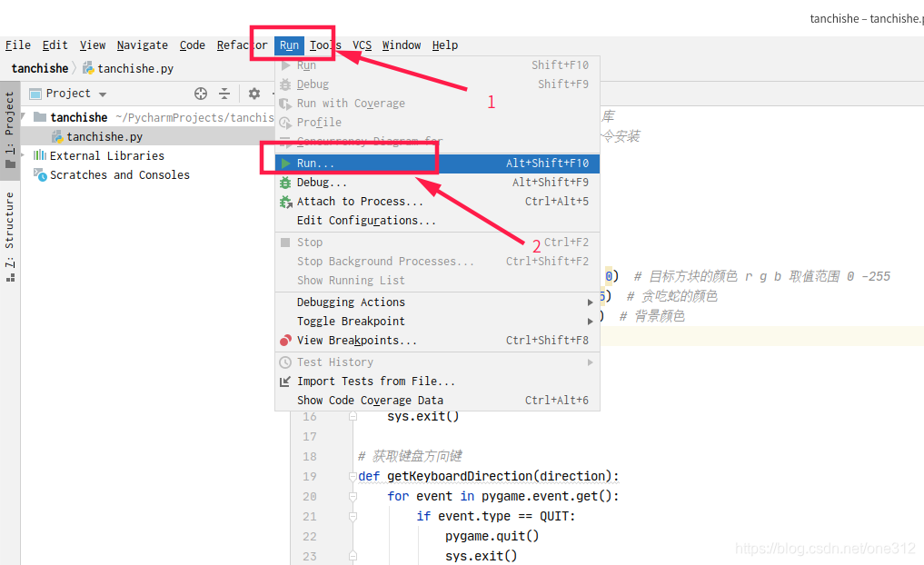Click disabled Run entry Shift+F10
This screenshot has width=924, height=565.
(437, 65)
